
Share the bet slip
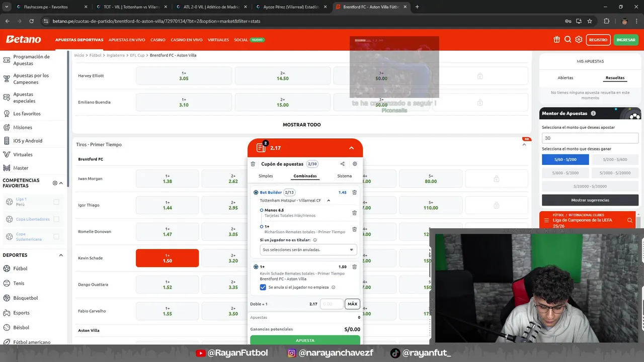click(x=342, y=164)
